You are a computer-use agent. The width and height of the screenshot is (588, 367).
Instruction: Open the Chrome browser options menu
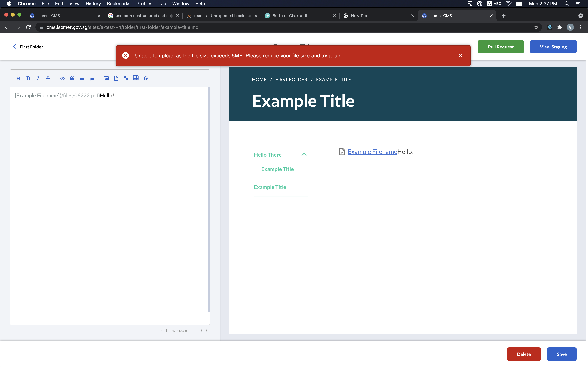pyautogui.click(x=581, y=27)
